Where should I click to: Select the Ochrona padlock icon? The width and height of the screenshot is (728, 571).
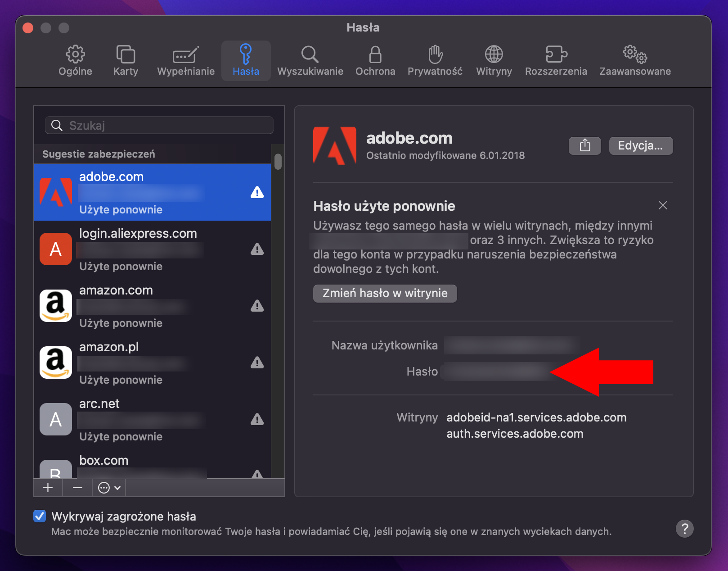375,60
